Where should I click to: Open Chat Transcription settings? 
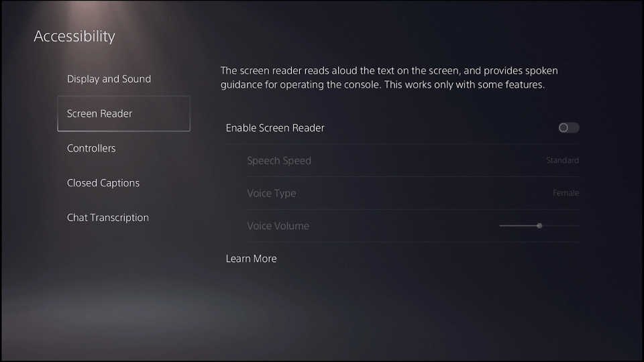point(107,217)
